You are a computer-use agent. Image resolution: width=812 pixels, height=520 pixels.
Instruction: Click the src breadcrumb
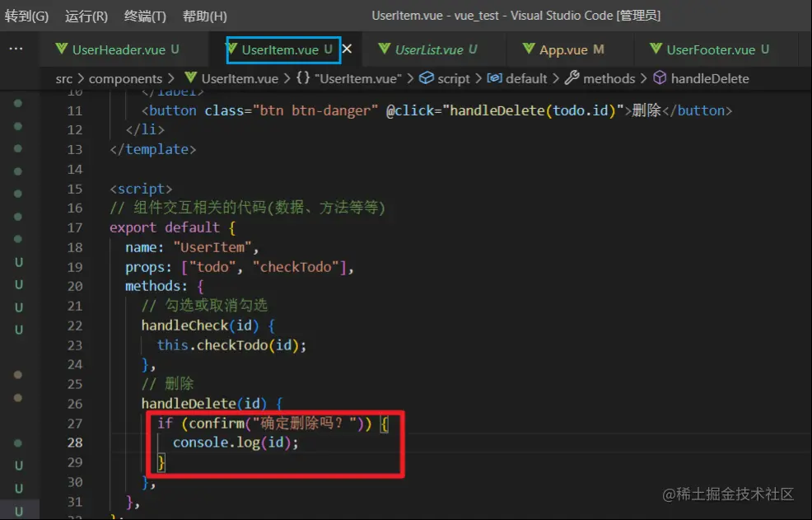coord(64,79)
